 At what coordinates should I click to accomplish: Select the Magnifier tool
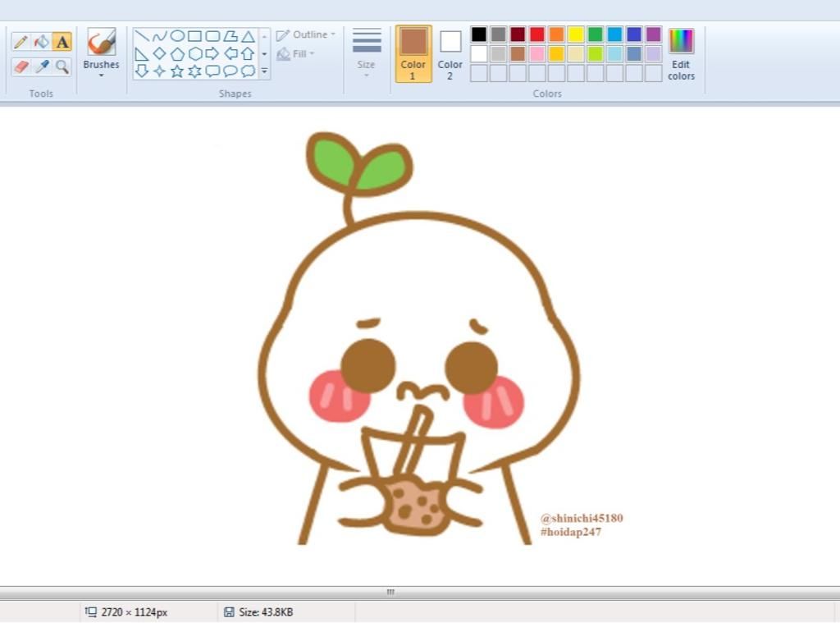coord(62,66)
